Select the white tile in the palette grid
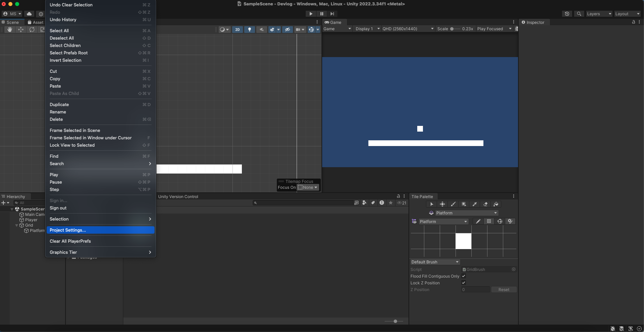This screenshot has width=644, height=332. tap(463, 241)
